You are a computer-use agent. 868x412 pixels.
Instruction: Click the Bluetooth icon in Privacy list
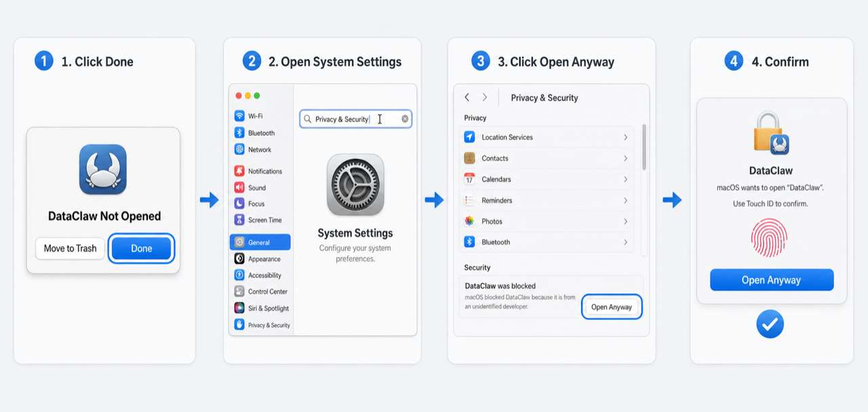(469, 242)
